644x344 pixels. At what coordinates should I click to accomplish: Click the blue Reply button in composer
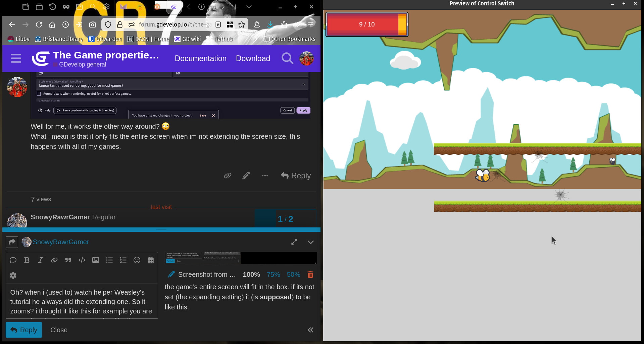(24, 330)
